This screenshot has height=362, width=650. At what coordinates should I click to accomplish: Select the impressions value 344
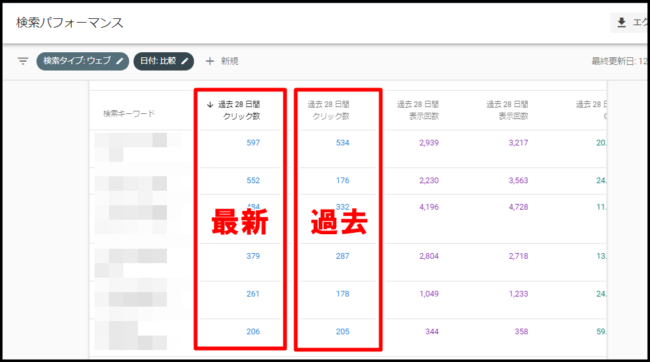coord(432,331)
